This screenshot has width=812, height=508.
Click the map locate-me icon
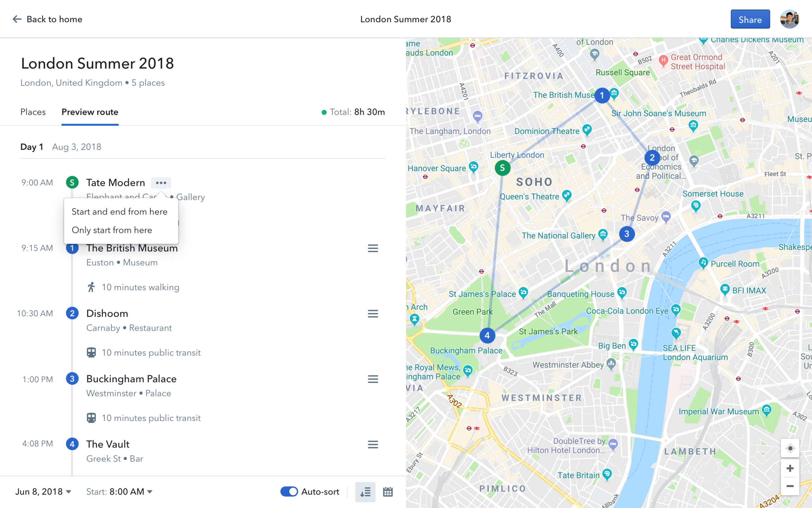(x=790, y=448)
